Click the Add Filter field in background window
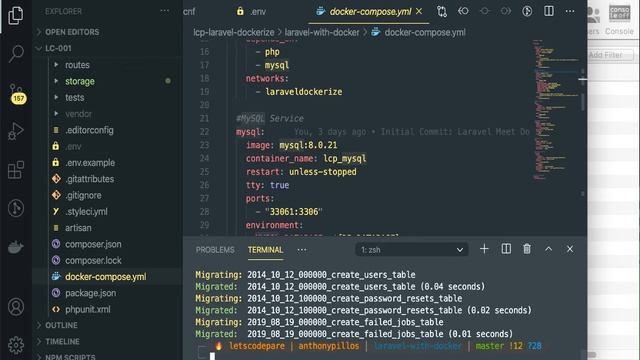The image size is (640, 360). click(611, 55)
